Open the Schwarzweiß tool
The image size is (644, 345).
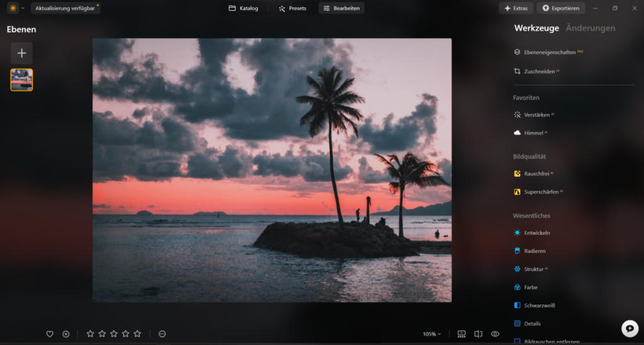click(x=535, y=305)
